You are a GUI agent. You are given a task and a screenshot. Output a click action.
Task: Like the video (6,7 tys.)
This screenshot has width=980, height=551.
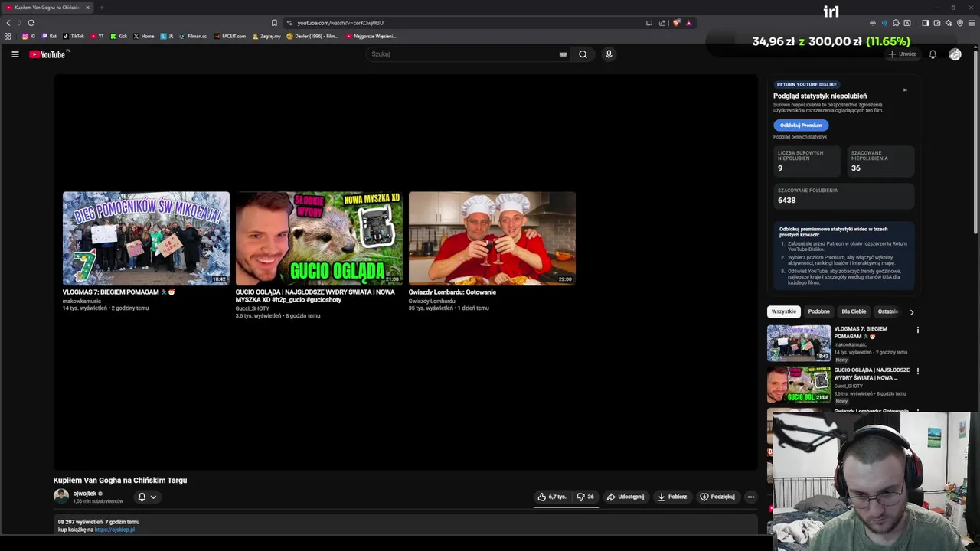(551, 497)
